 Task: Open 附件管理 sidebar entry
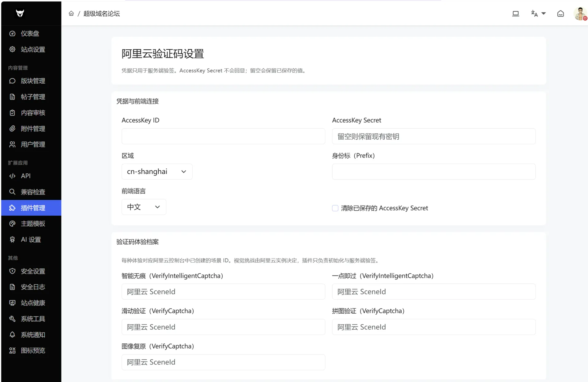(x=31, y=129)
